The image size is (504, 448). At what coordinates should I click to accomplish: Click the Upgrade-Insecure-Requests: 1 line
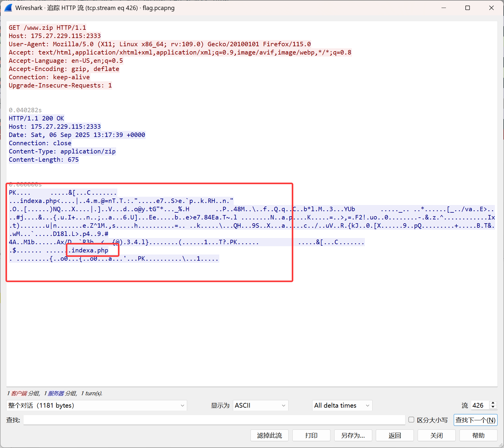pyautogui.click(x=60, y=85)
